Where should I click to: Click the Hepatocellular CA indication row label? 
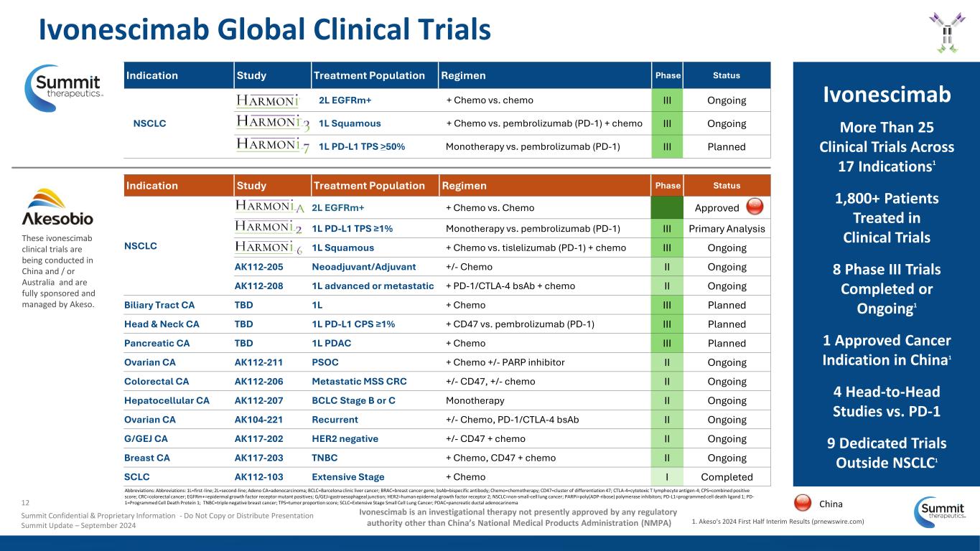[167, 400]
